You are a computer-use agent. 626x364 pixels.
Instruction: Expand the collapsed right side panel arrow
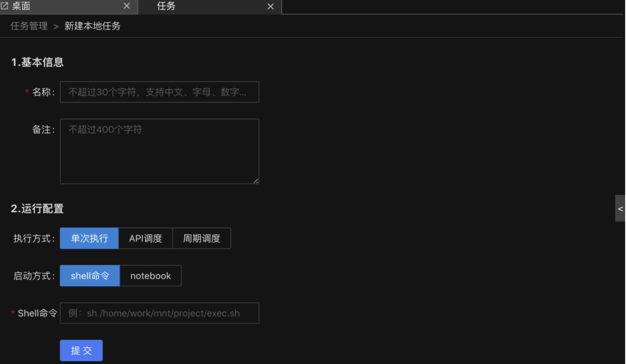[x=620, y=208]
